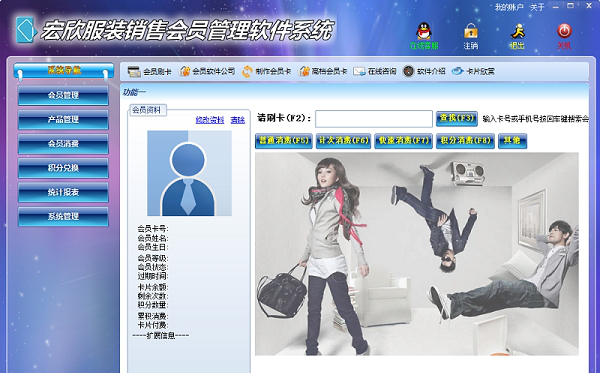Open the 系统管理 navigation menu

pyautogui.click(x=63, y=216)
